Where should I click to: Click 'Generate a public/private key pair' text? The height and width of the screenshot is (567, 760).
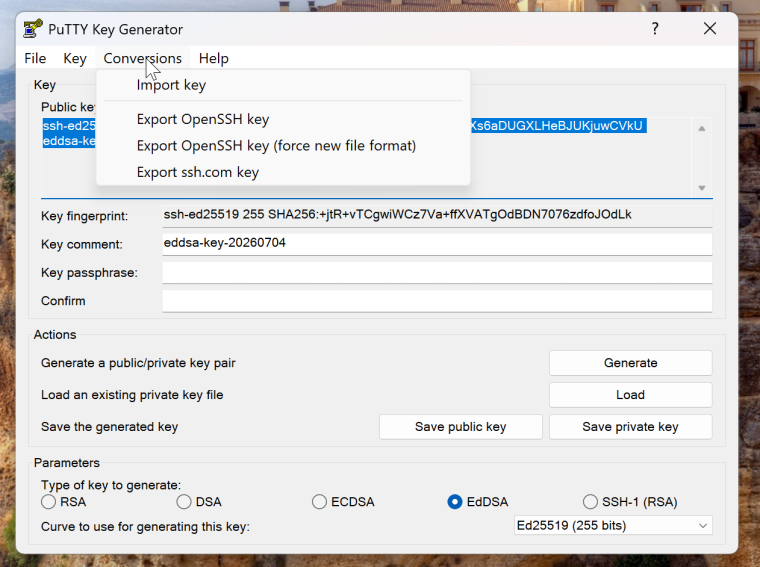[138, 363]
